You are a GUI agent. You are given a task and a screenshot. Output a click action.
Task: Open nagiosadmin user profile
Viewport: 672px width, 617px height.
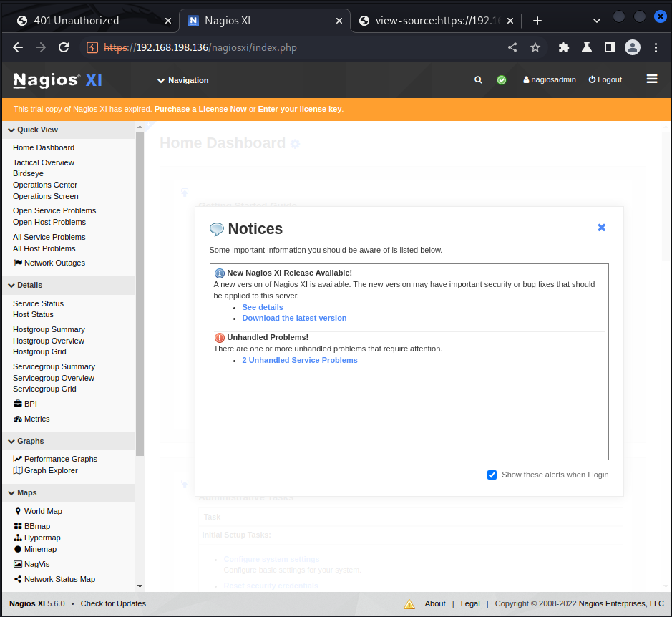[x=550, y=79]
